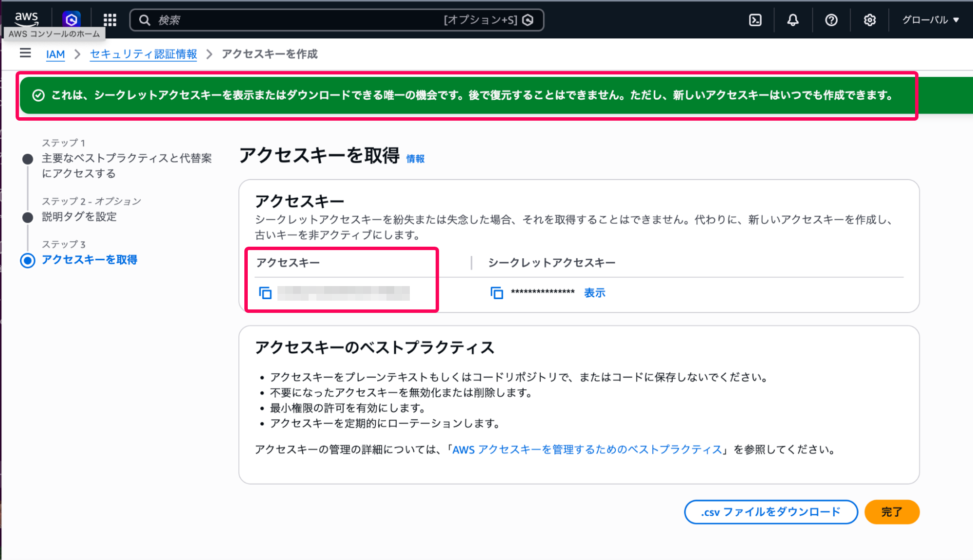The height and width of the screenshot is (560, 973).
Task: Click the ステップ 2 - オプション label
Action: (92, 201)
